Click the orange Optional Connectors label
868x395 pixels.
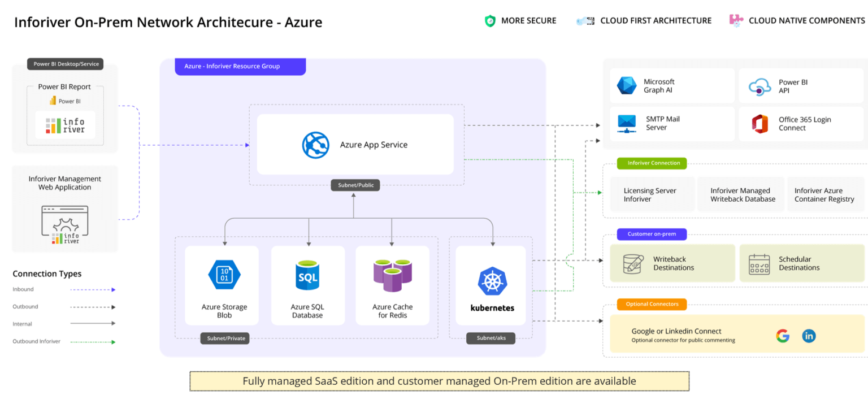652,304
